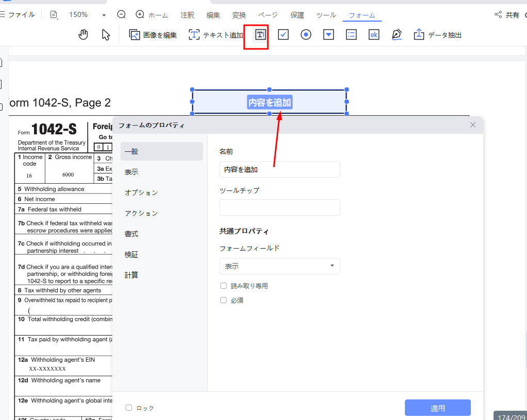
Task: Check the 必須 required checkbox
Action: point(224,300)
